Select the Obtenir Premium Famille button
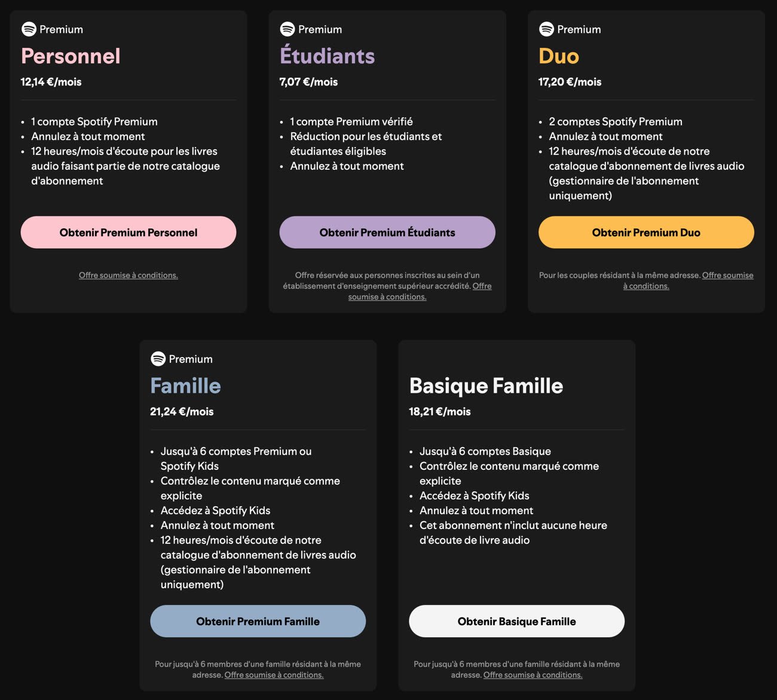 click(258, 621)
